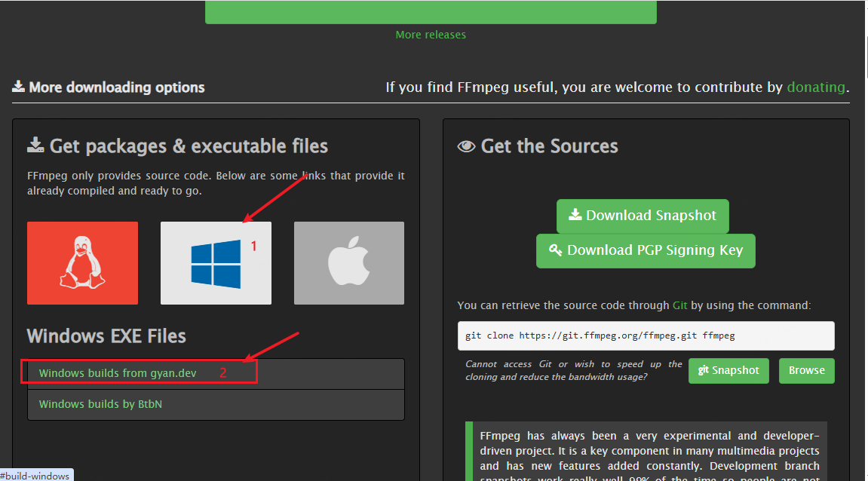The height and width of the screenshot is (481, 868).
Task: Click the large green download bar at top
Action: pos(431,11)
